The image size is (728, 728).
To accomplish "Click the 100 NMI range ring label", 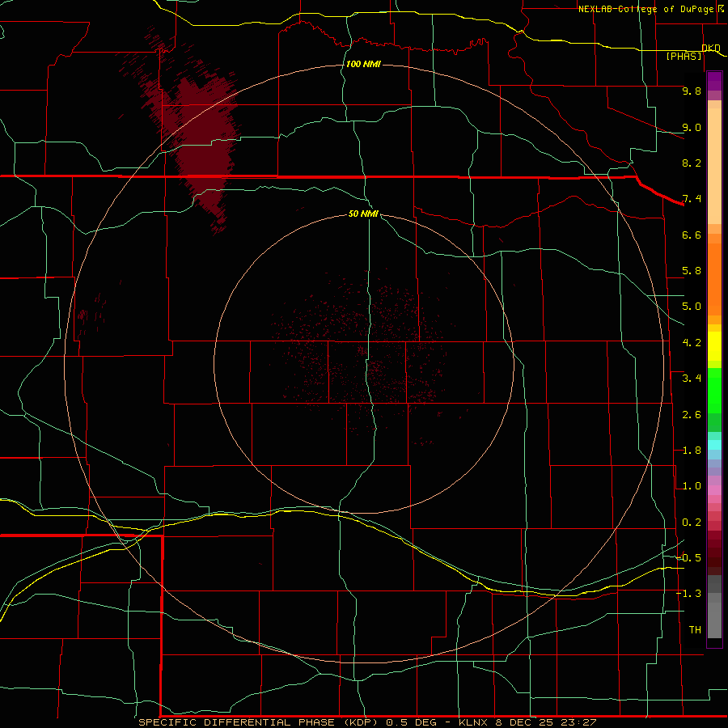I will (x=363, y=64).
